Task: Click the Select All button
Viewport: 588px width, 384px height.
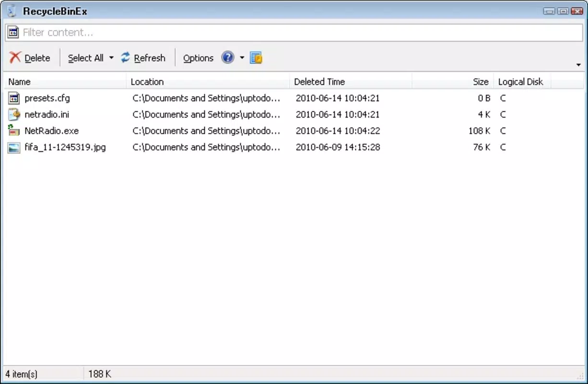Action: click(86, 58)
